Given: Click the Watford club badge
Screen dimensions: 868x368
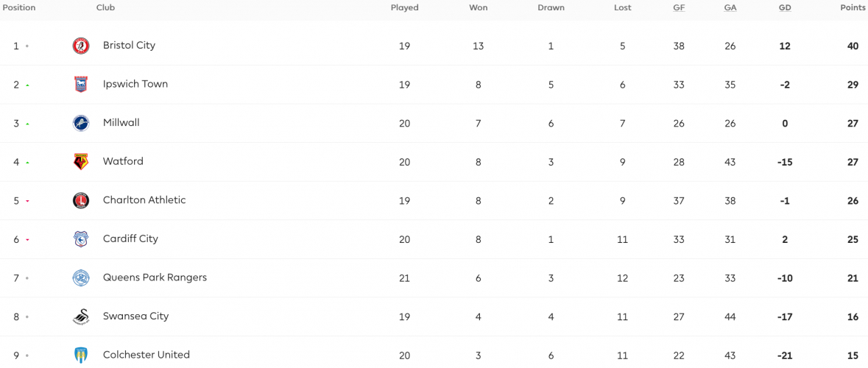Looking at the screenshot, I should coord(81,162).
